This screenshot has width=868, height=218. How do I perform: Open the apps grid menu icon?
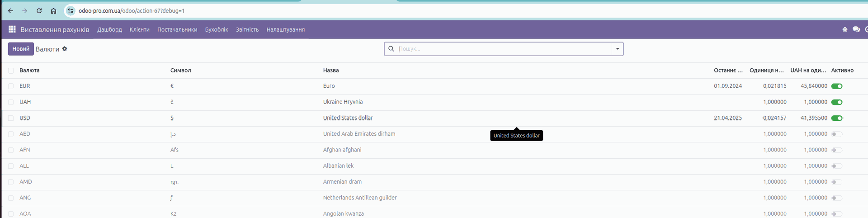tap(12, 29)
